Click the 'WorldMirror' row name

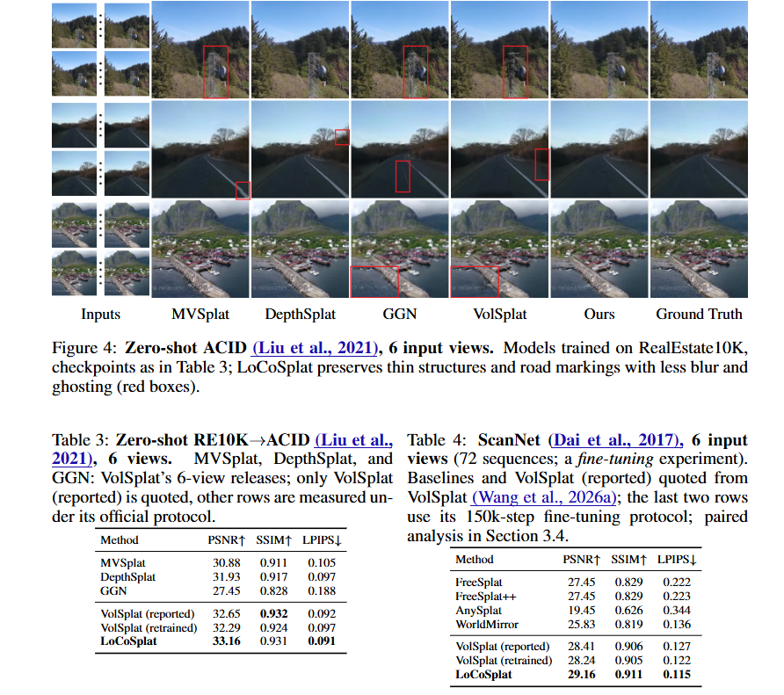tap(487, 625)
